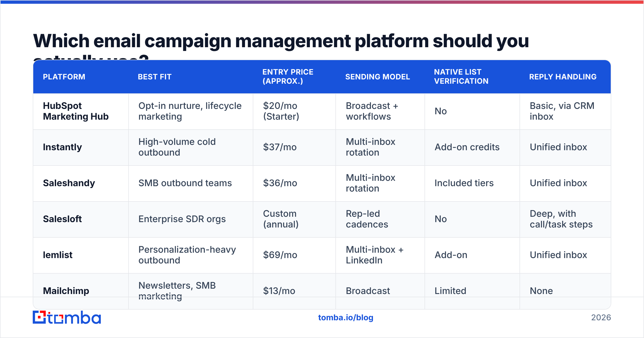Click HubSpot's 'No' verification cell
This screenshot has width=644, height=338.
[472, 111]
